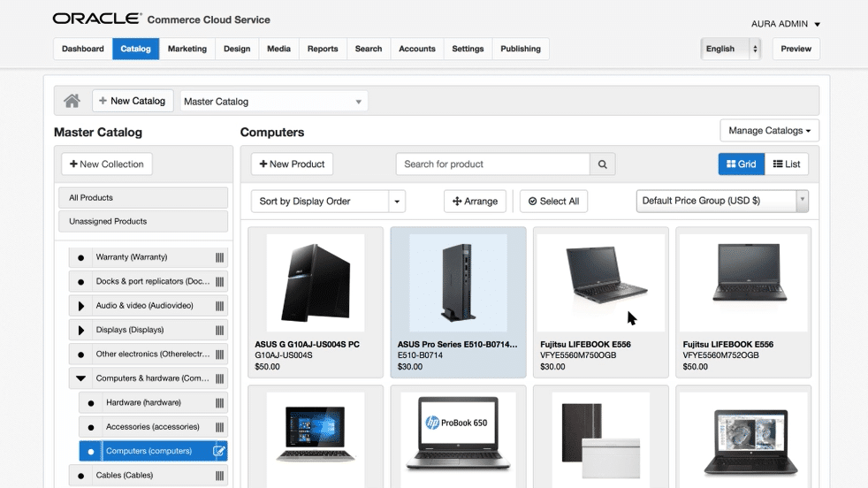This screenshot has width=868, height=488.
Task: Click drag handle on Audio & video row
Action: 220,306
